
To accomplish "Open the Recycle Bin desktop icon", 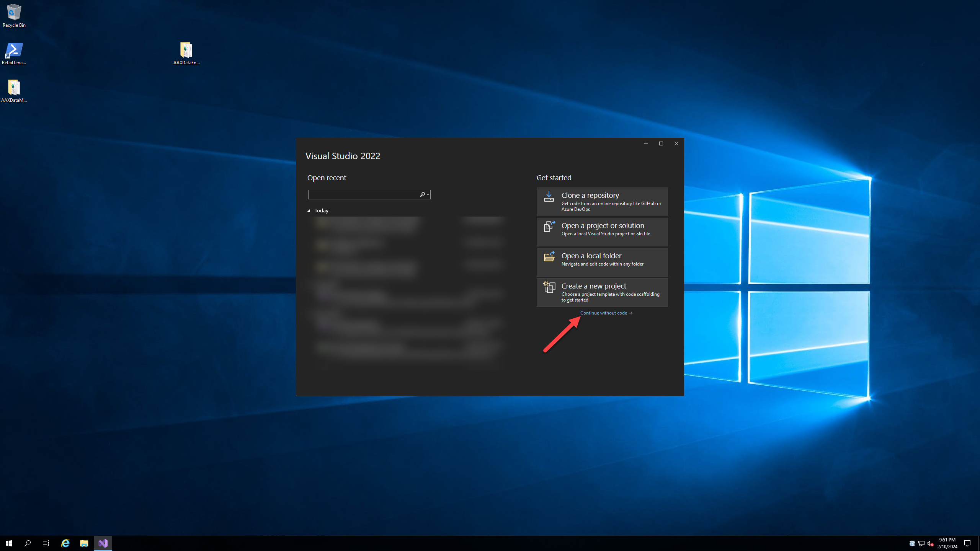I will click(14, 12).
